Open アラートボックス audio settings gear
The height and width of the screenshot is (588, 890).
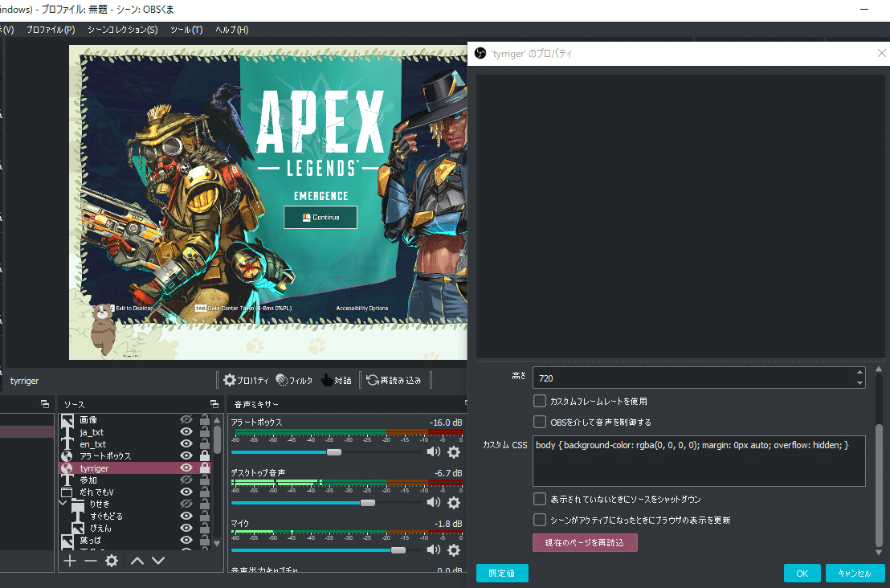(454, 451)
